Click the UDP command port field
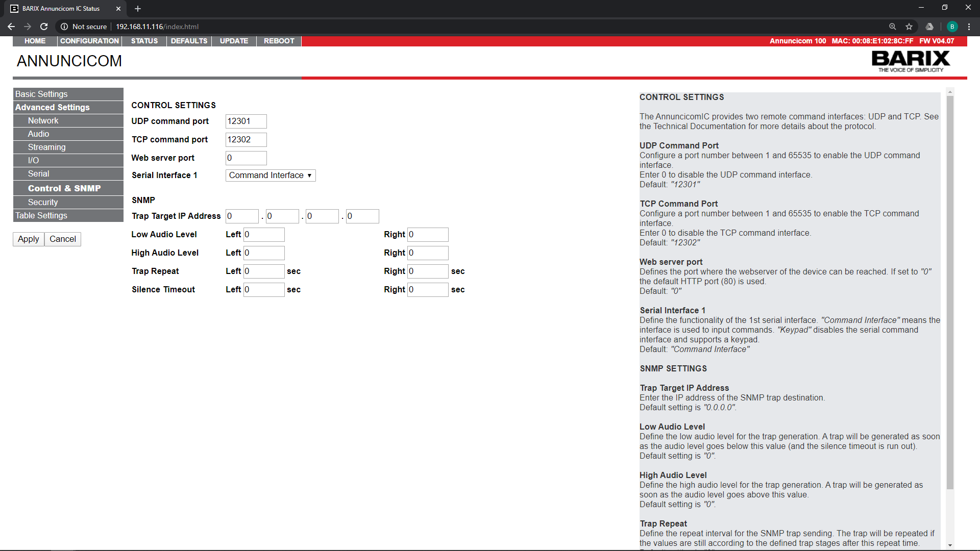This screenshot has height=551, width=980. 246,121
